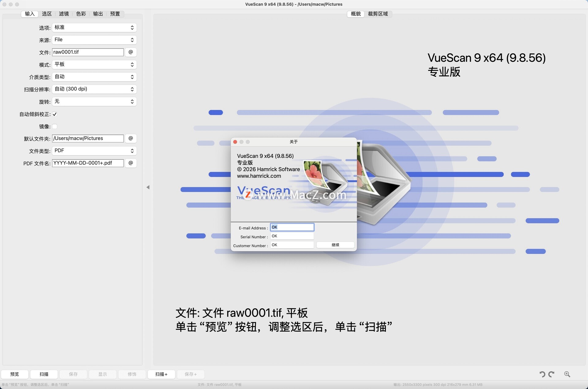
Task: Open the 模式 dropdown showing 平板
Action: [x=94, y=64]
